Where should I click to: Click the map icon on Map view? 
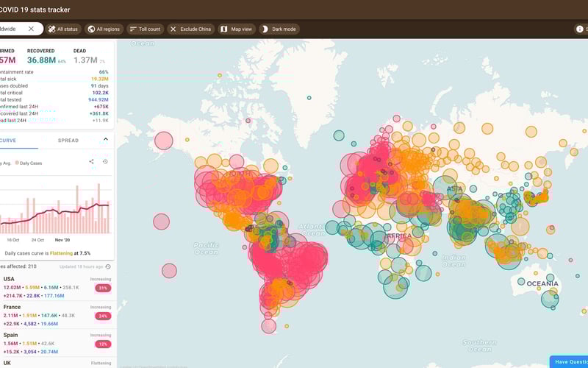(224, 29)
